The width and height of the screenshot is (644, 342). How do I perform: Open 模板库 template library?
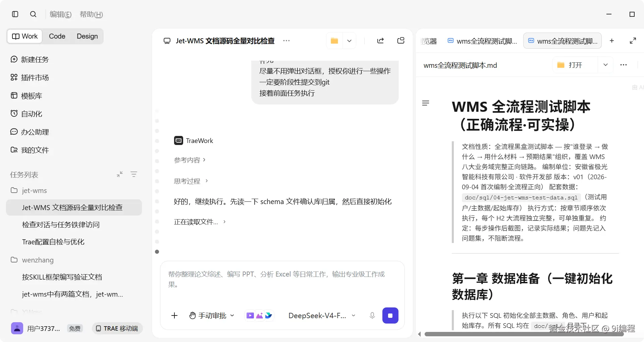(x=27, y=96)
